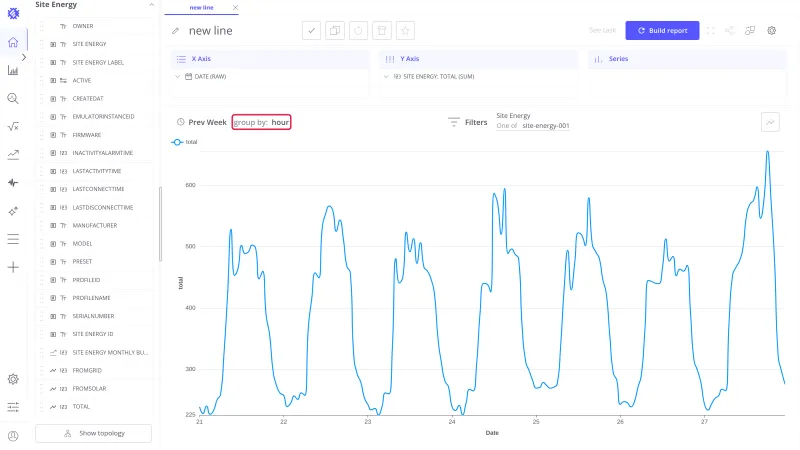Open the Series section header
The width and height of the screenshot is (800, 450).
687,59
